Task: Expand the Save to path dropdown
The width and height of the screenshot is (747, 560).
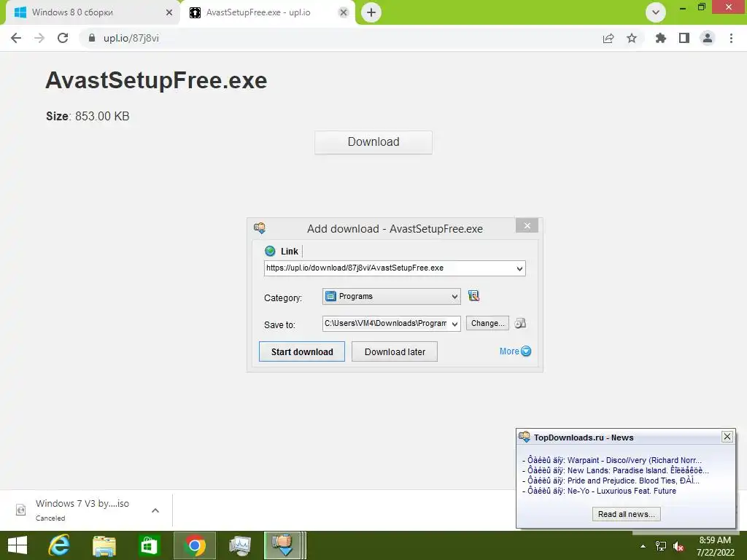Action: pyautogui.click(x=455, y=324)
